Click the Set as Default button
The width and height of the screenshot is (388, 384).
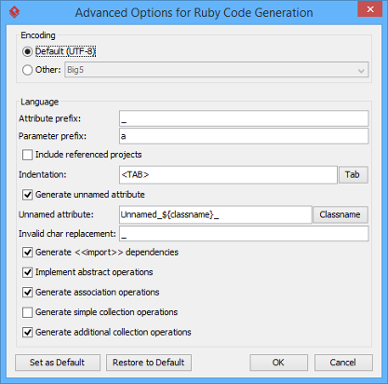(58, 362)
